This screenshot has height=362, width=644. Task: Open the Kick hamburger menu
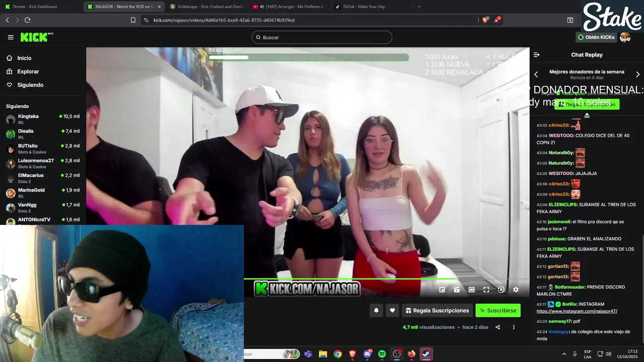[x=11, y=37]
